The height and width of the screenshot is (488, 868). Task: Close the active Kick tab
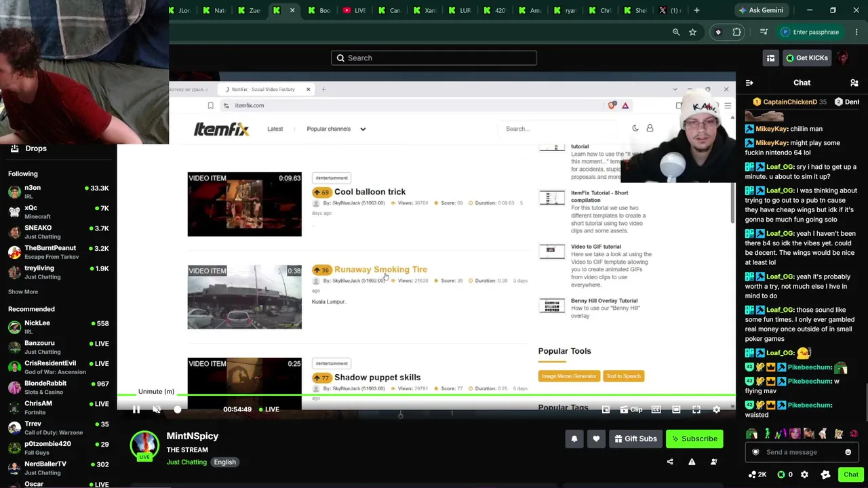point(292,10)
